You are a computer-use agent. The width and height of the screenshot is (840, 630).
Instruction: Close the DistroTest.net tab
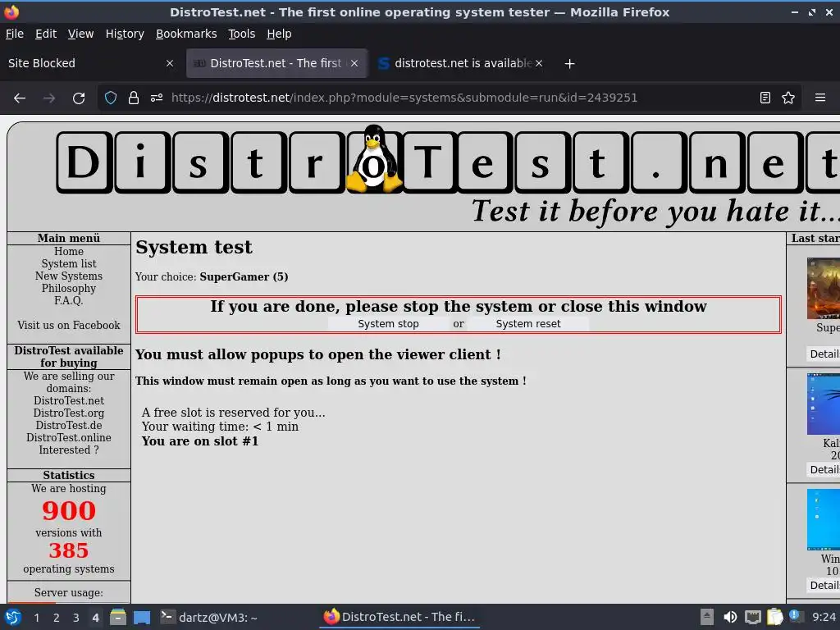tap(354, 63)
